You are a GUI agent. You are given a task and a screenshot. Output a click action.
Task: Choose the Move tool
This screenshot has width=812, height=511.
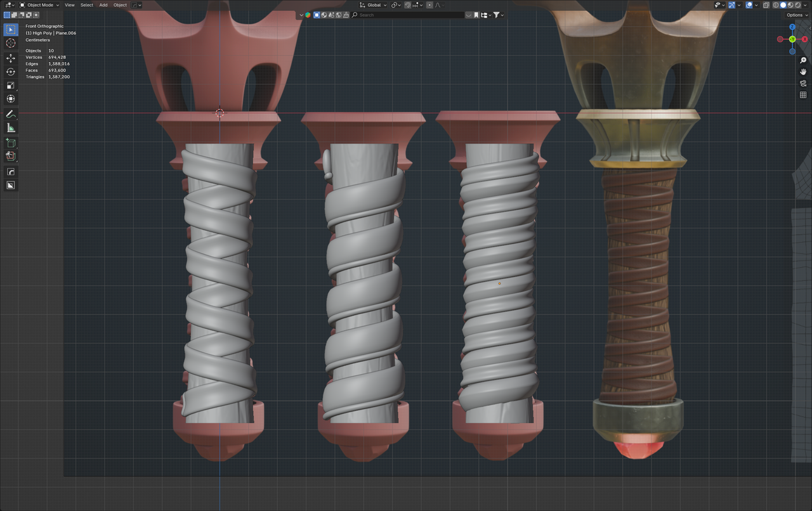point(11,58)
